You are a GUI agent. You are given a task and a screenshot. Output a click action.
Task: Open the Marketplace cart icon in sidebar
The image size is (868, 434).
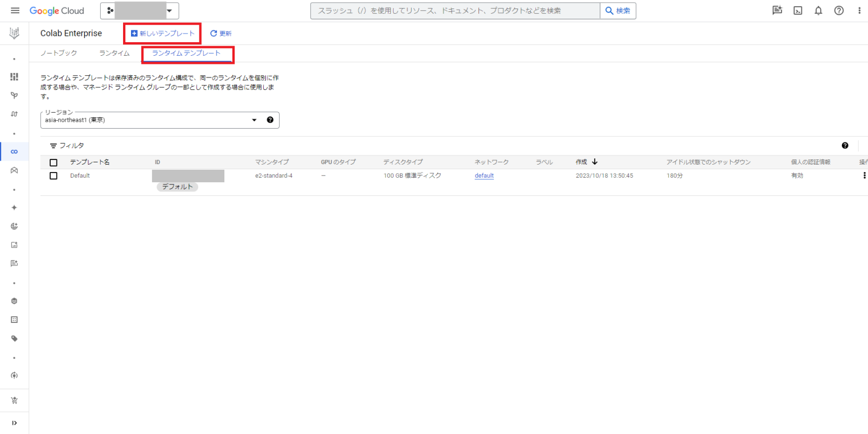click(14, 400)
